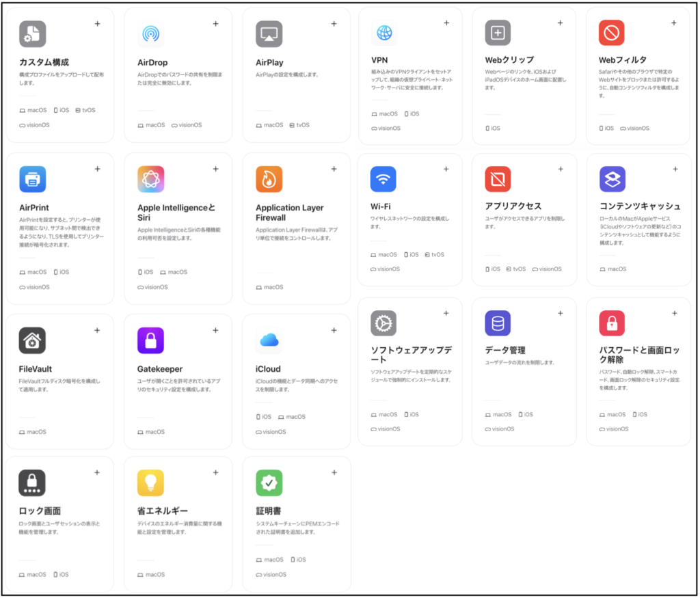Select the FileVault card title
Viewport: 700px width, 598px height.
(x=36, y=369)
